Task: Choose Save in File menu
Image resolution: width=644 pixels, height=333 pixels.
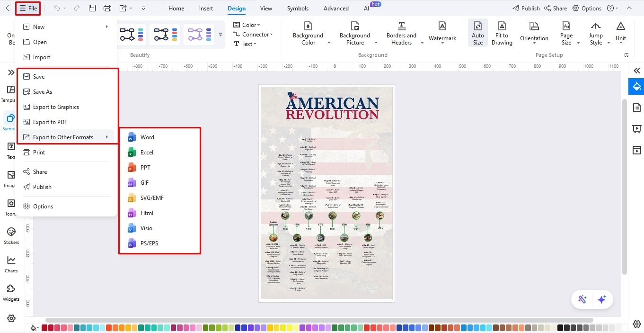Action: [66, 77]
